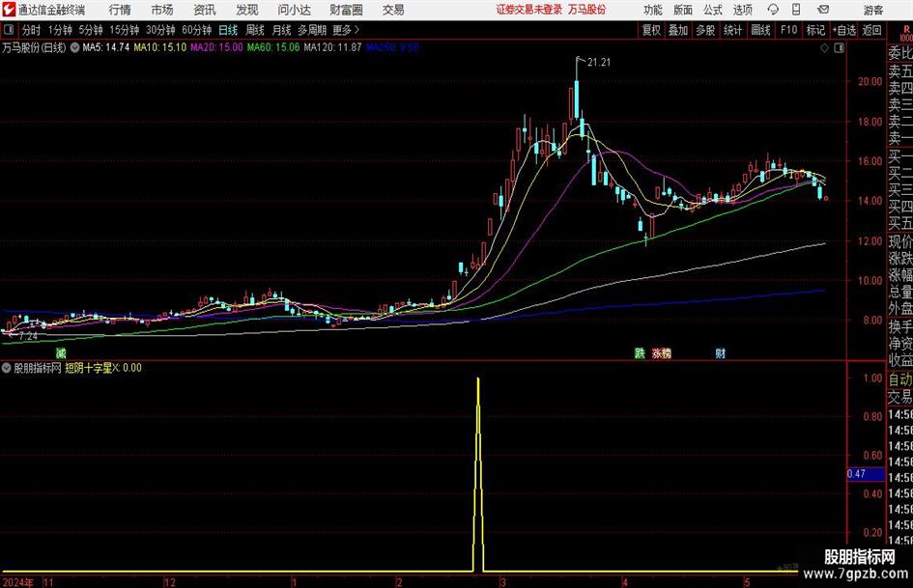
Task: Open the 功能 menu
Action: tap(653, 10)
